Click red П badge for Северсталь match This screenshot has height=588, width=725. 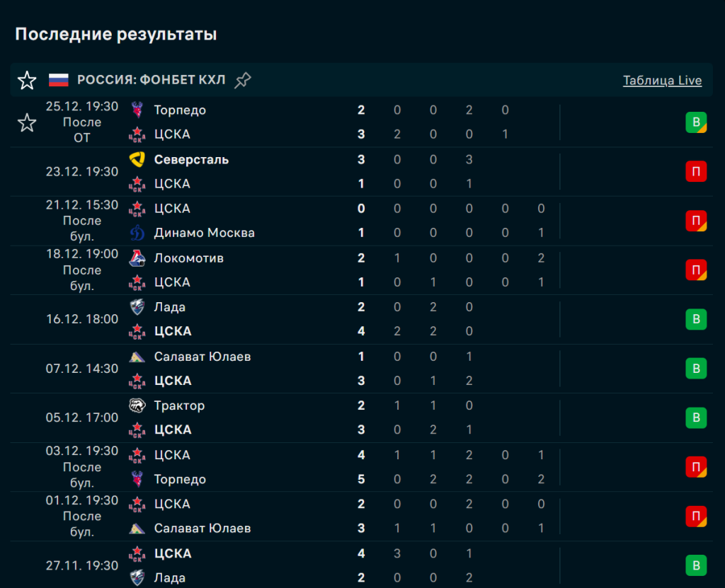coord(696,172)
